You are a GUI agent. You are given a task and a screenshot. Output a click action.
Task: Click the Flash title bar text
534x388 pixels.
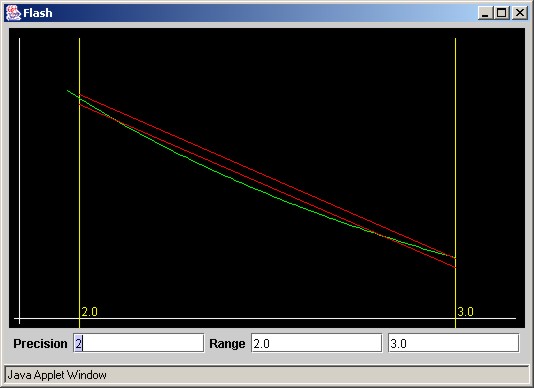(x=38, y=13)
